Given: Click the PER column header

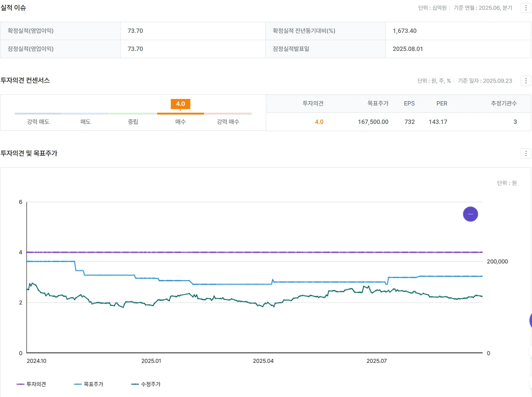Looking at the screenshot, I should pyautogui.click(x=442, y=104).
